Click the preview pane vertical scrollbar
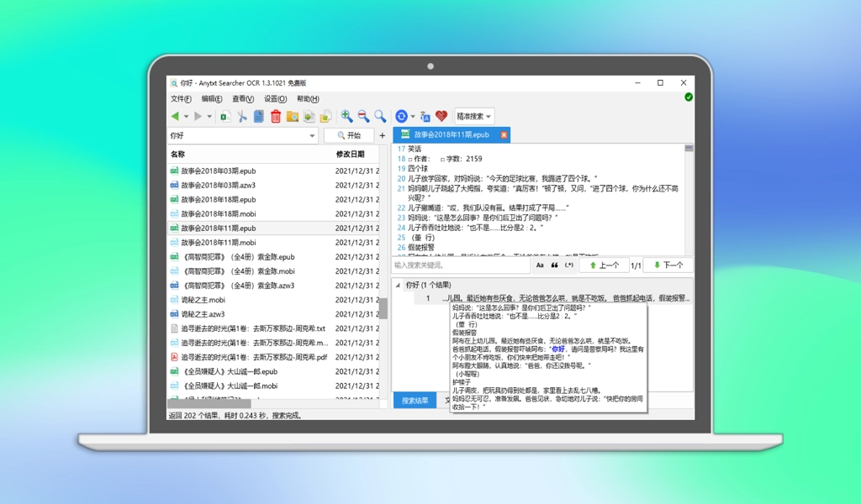 coord(689,200)
